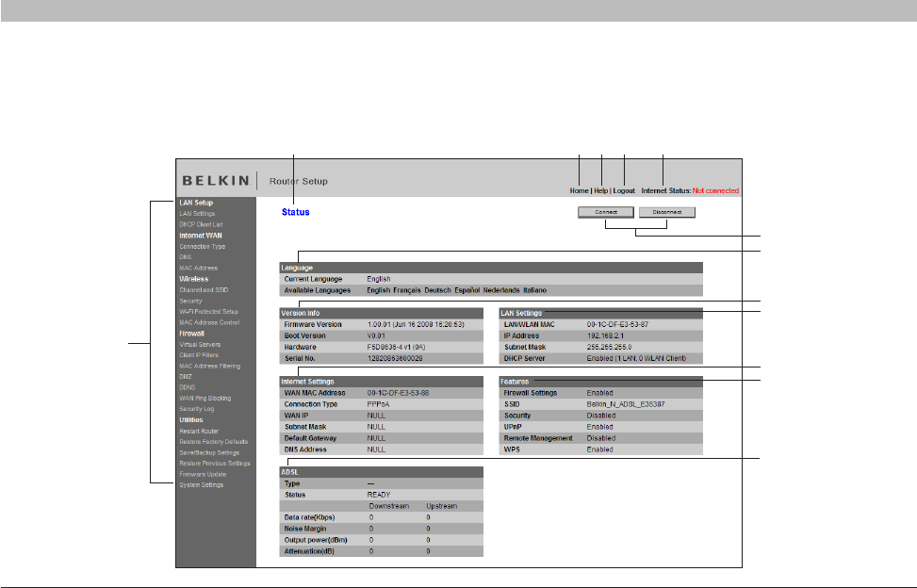917x588 pixels.
Task: Open DDNS settings
Action: [188, 387]
